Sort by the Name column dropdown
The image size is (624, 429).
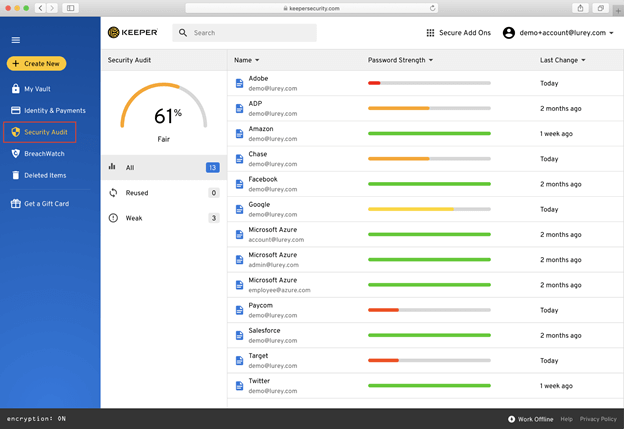click(x=246, y=60)
